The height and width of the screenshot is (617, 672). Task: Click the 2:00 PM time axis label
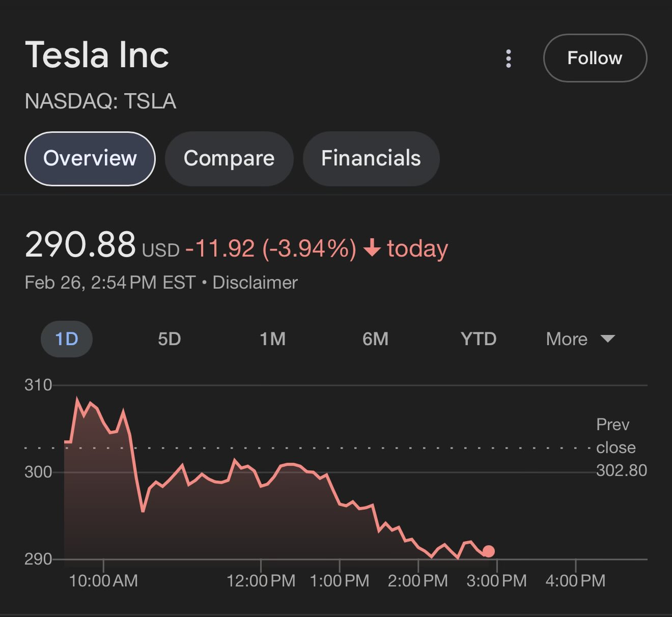point(417,580)
